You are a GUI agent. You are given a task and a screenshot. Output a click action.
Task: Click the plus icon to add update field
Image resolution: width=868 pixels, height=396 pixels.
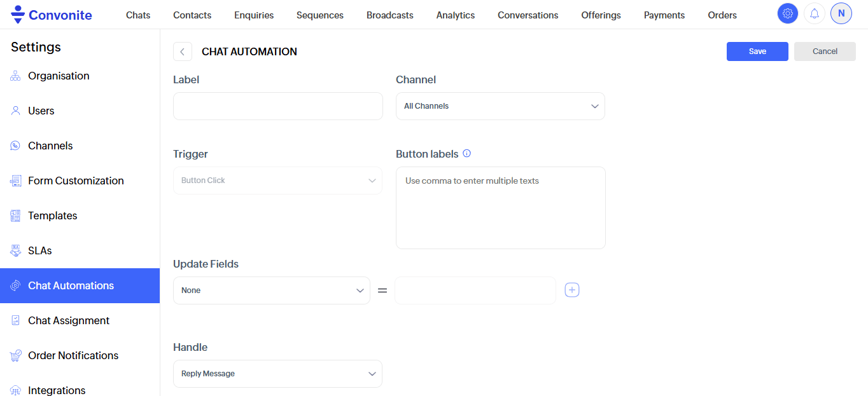tap(572, 290)
